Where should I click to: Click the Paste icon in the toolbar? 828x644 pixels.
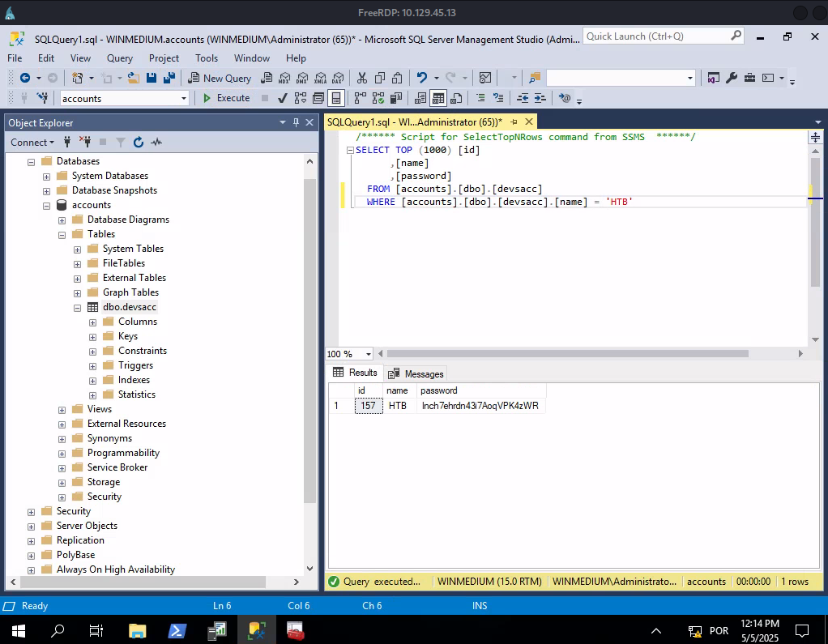pyautogui.click(x=397, y=78)
